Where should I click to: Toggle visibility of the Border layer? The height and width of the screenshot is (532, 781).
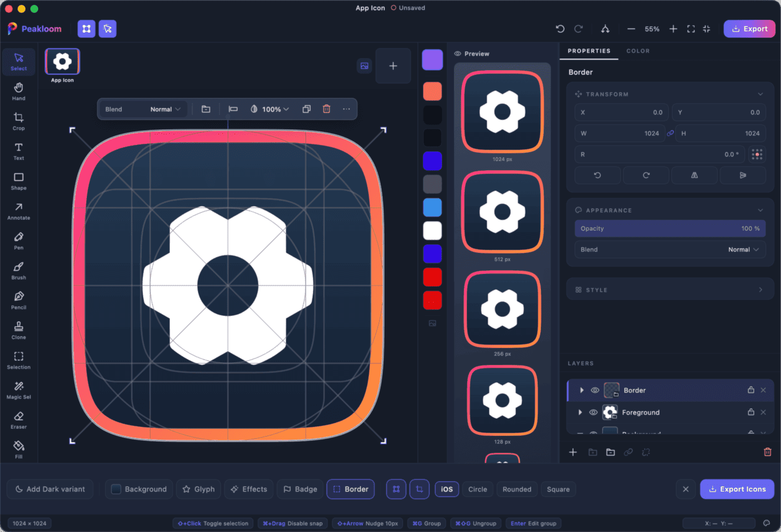595,390
